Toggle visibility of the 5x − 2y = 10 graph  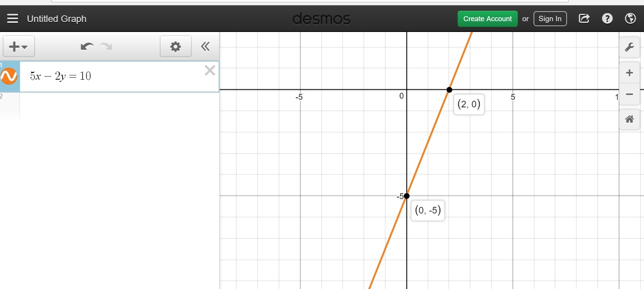[x=9, y=76]
